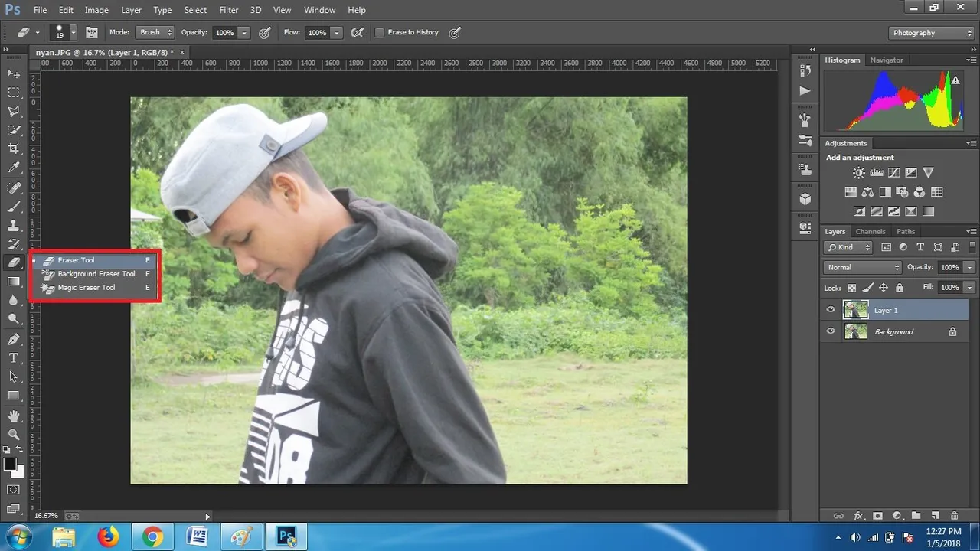Open the Brush Presets panel icon
Image resolution: width=980 pixels, height=551 pixels.
(805, 141)
